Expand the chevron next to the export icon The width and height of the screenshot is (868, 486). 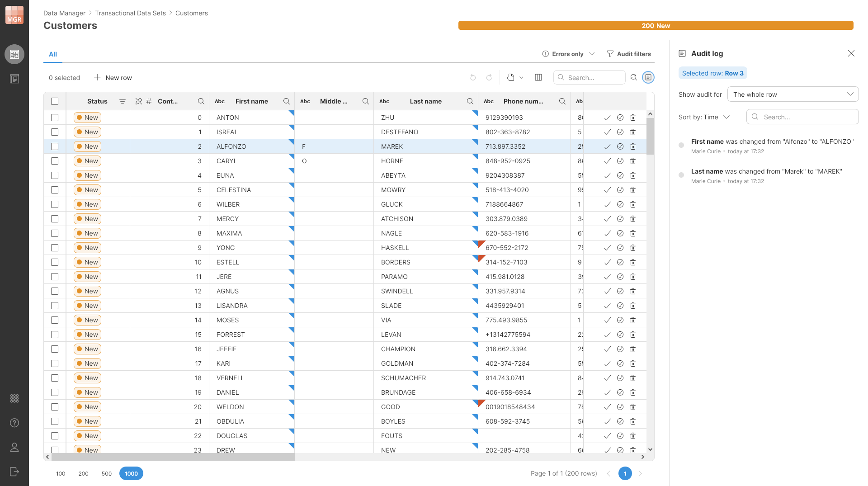522,77
